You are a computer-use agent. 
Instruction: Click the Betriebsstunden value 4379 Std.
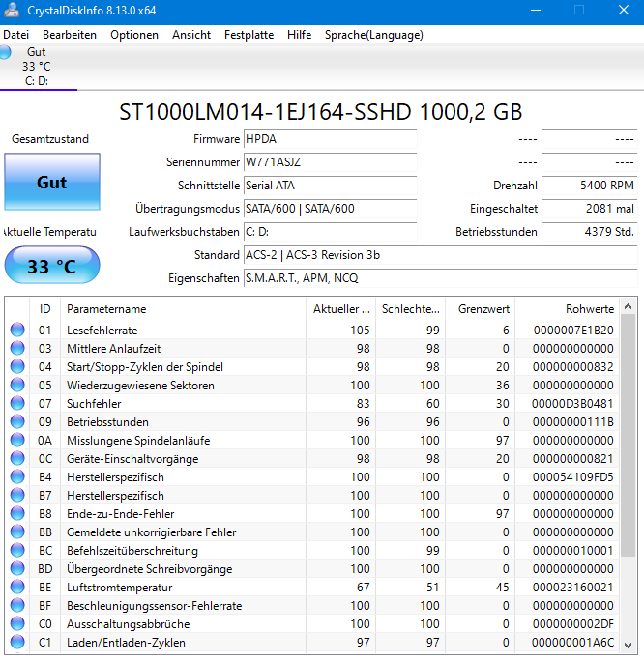coord(589,232)
